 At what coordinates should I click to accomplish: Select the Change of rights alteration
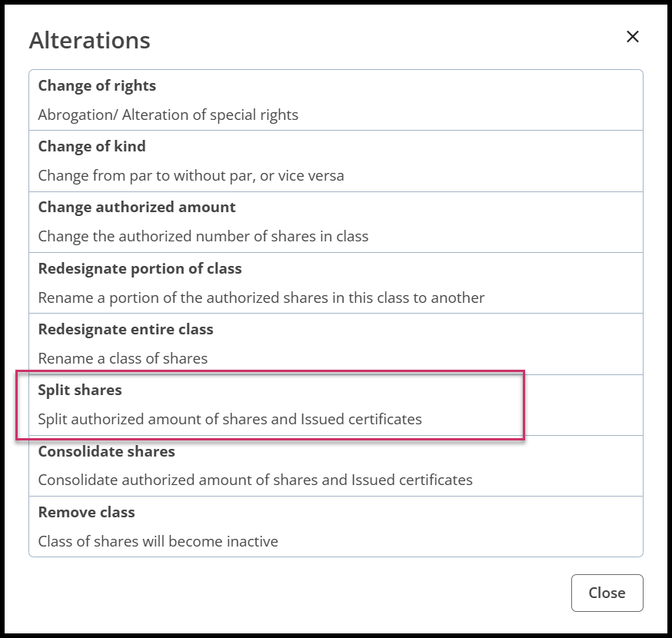pos(97,85)
